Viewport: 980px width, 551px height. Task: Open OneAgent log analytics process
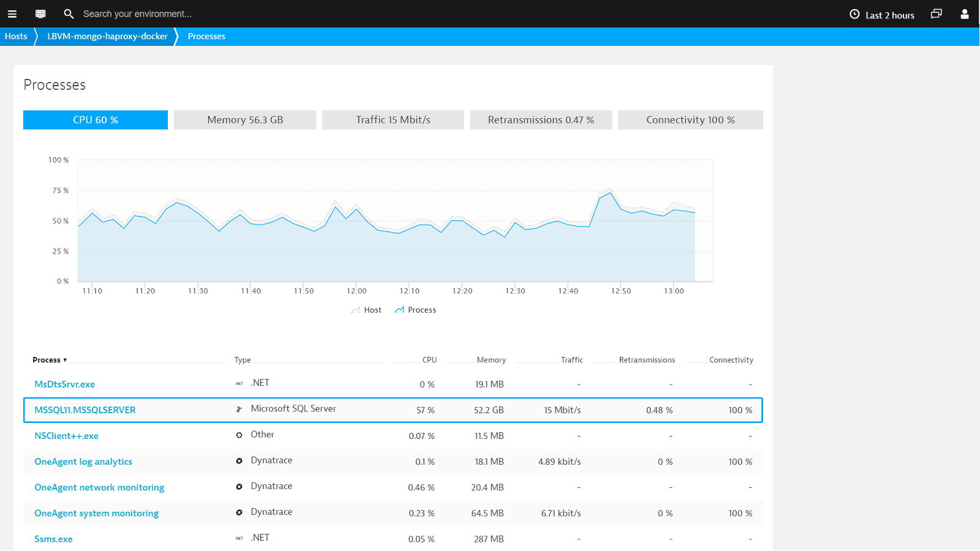click(x=83, y=462)
